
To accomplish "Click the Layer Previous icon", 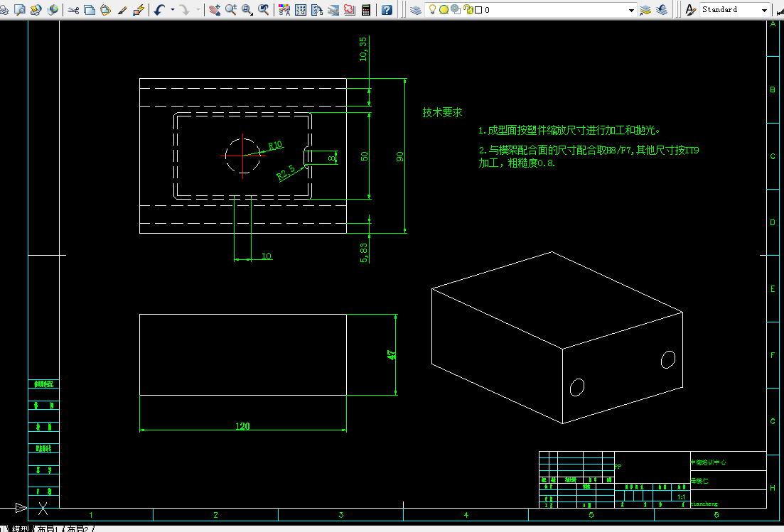I will pyautogui.click(x=662, y=9).
